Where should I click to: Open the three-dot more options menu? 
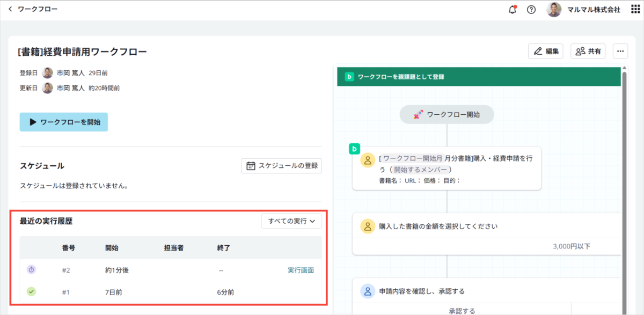pyautogui.click(x=620, y=52)
